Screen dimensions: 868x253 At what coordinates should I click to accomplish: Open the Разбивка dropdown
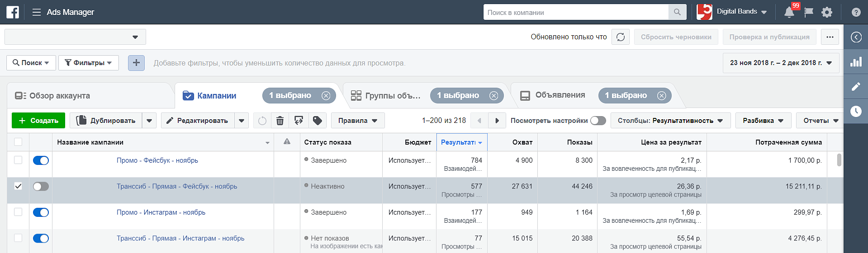tap(763, 121)
